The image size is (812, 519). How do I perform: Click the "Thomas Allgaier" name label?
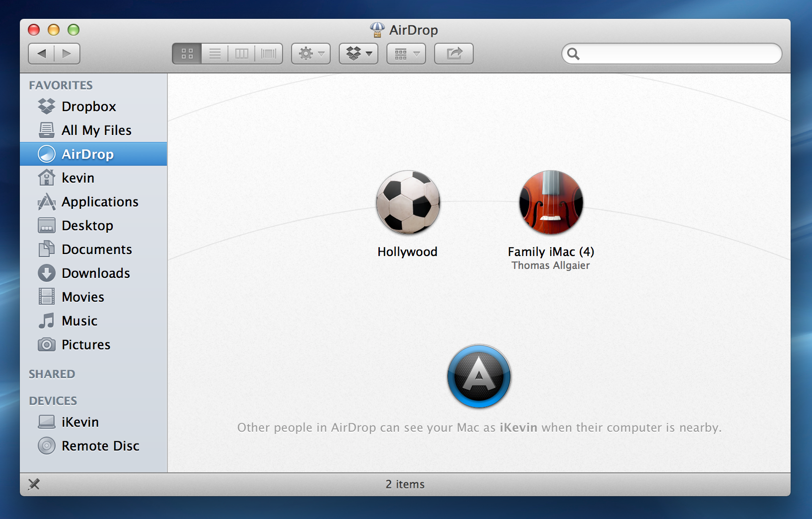pyautogui.click(x=551, y=265)
